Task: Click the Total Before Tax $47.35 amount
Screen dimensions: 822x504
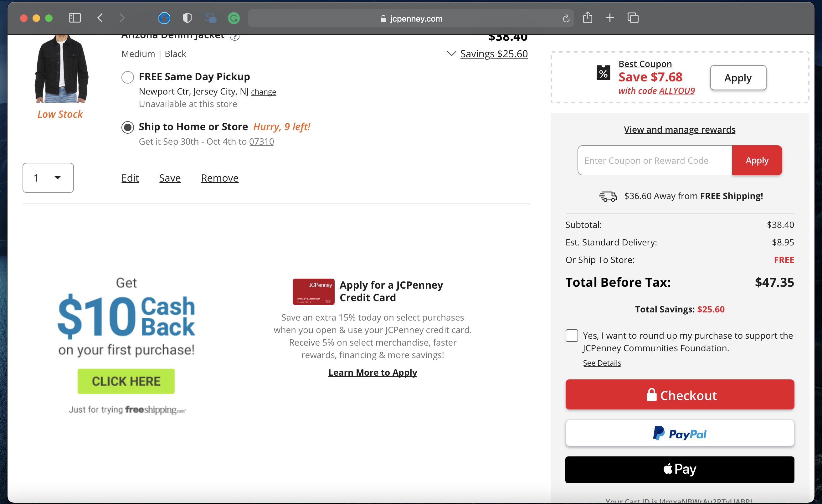Action: pos(774,282)
